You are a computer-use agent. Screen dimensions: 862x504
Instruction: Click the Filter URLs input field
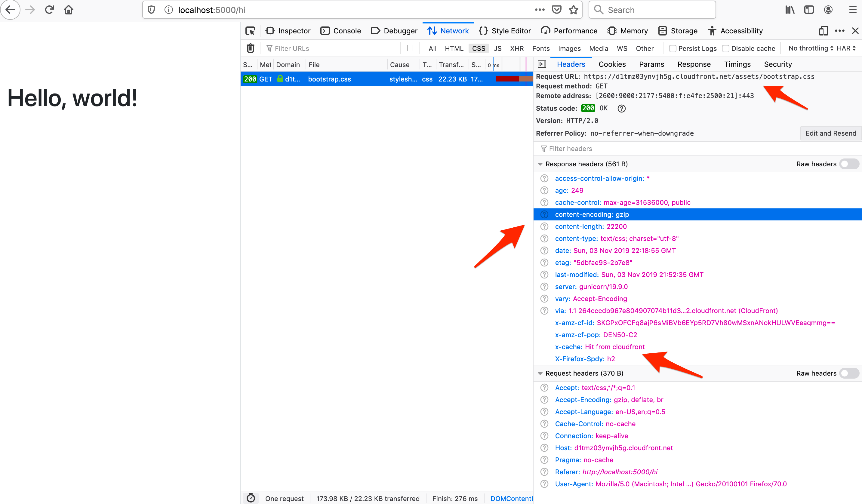pos(308,48)
